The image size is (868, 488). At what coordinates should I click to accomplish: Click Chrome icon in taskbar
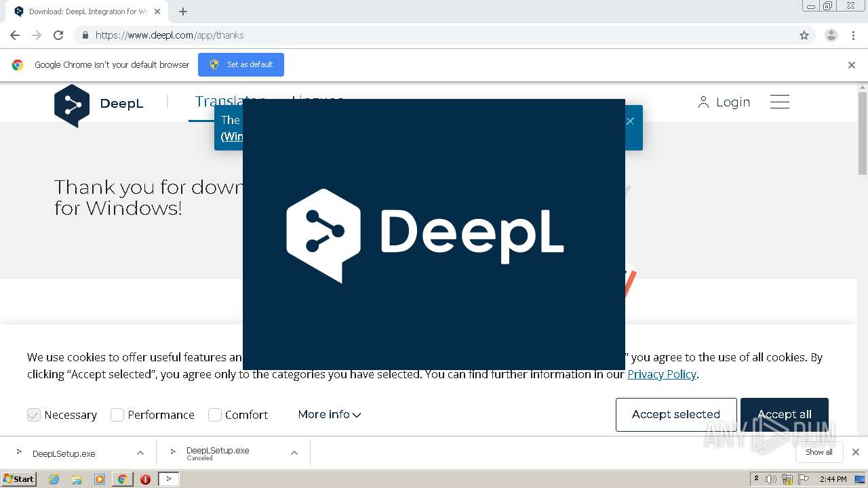point(122,479)
